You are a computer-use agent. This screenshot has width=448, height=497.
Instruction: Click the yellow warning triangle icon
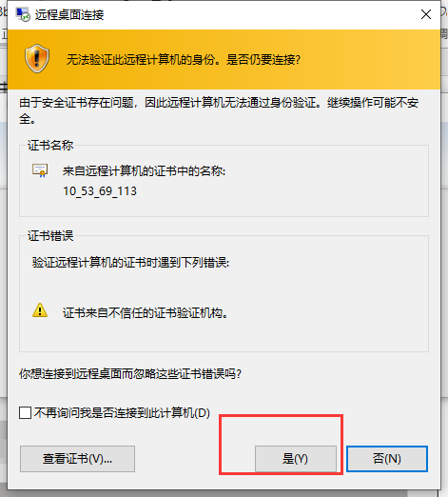(40, 310)
